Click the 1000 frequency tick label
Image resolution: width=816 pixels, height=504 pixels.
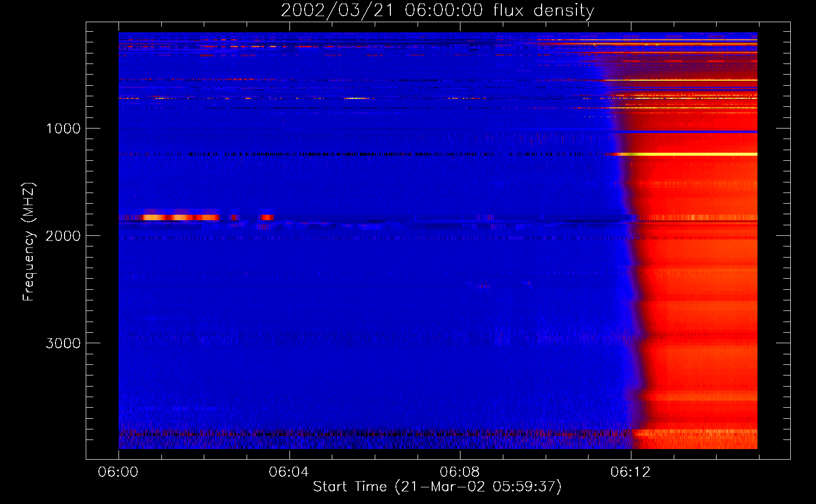coord(63,129)
